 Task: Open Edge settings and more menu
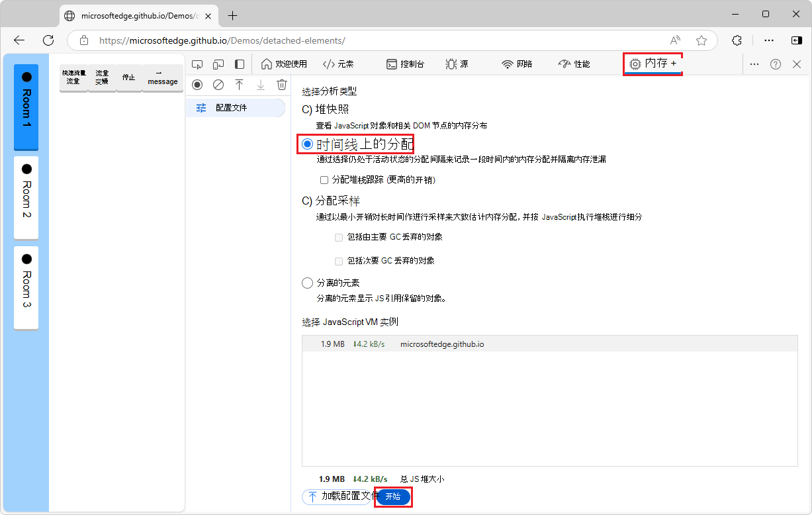pyautogui.click(x=768, y=40)
